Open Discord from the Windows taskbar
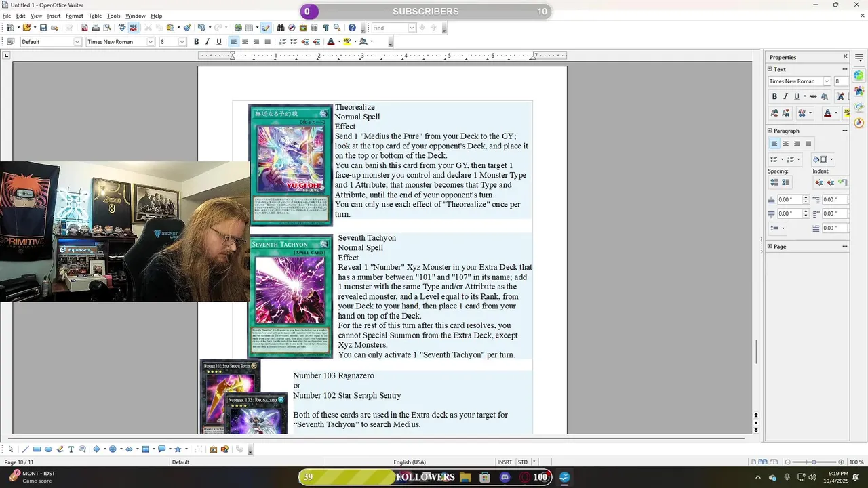 pyautogui.click(x=505, y=478)
